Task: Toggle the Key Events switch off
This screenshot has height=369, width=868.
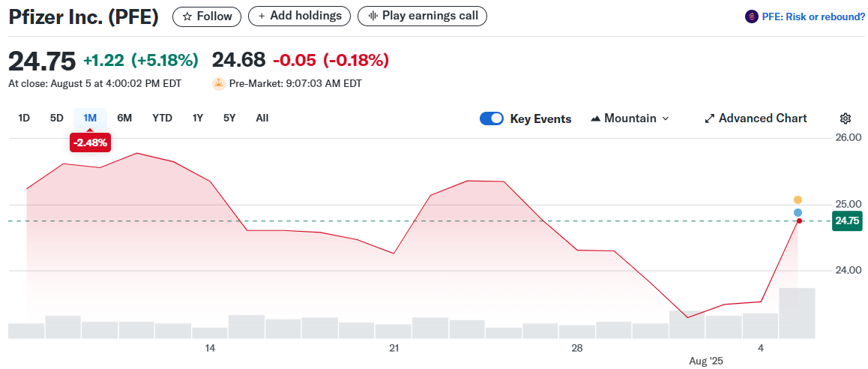Action: coord(492,118)
